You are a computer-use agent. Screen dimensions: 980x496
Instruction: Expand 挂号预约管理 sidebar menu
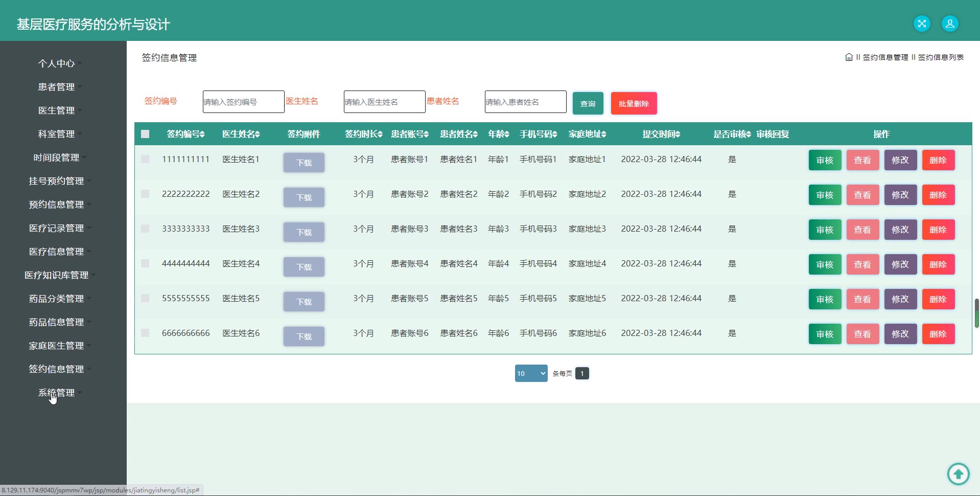[60, 181]
